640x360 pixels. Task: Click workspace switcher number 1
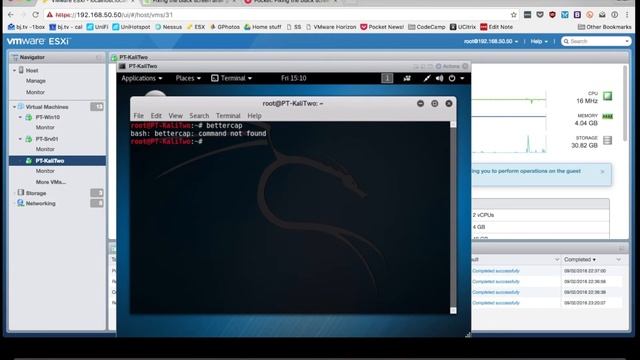pyautogui.click(x=387, y=78)
